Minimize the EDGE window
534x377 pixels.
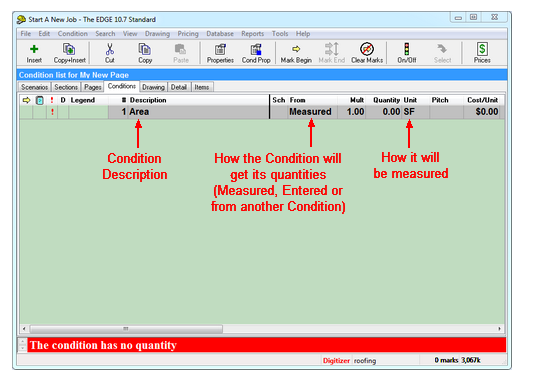(x=458, y=18)
